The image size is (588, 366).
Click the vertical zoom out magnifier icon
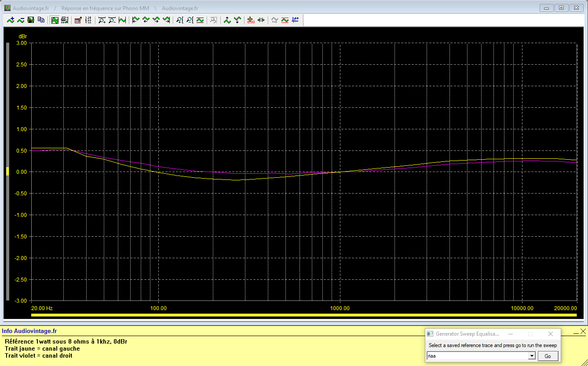pyautogui.click(x=190, y=20)
